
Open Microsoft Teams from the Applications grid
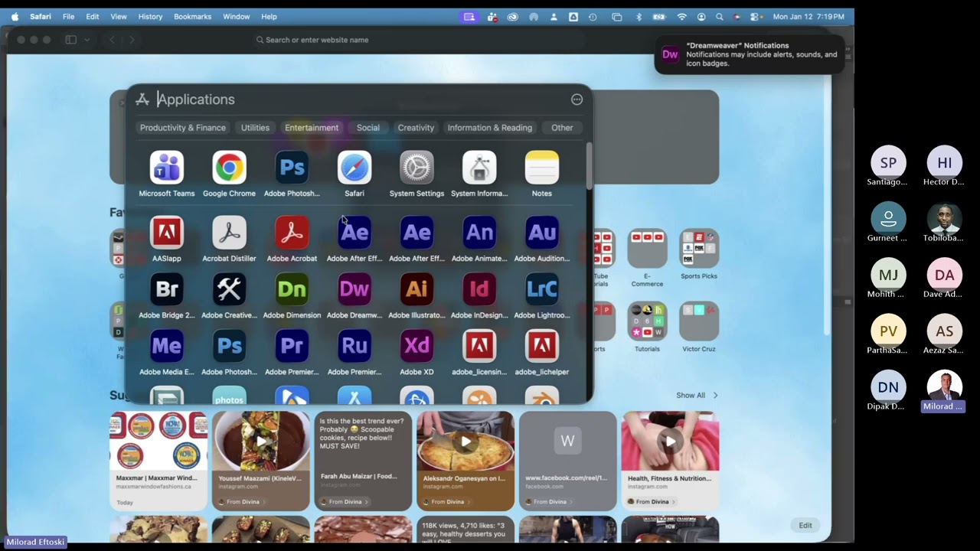[167, 168]
